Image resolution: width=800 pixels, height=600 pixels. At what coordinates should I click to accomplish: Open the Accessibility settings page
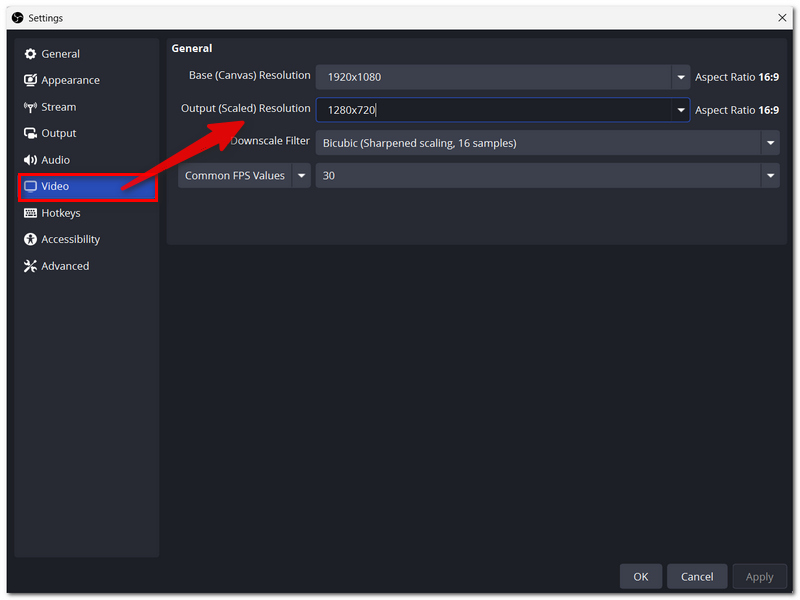87,239
